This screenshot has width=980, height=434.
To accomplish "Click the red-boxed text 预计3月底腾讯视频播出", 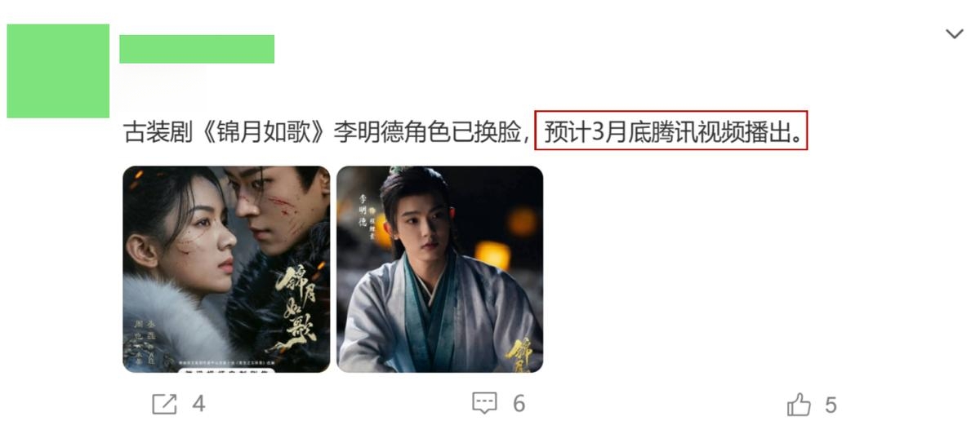I will click(671, 133).
